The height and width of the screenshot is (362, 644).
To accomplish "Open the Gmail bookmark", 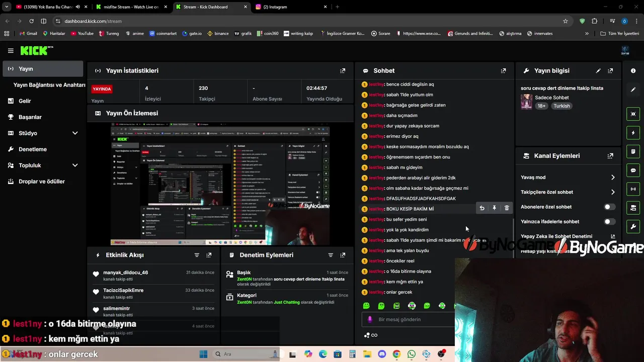I will coord(29,34).
